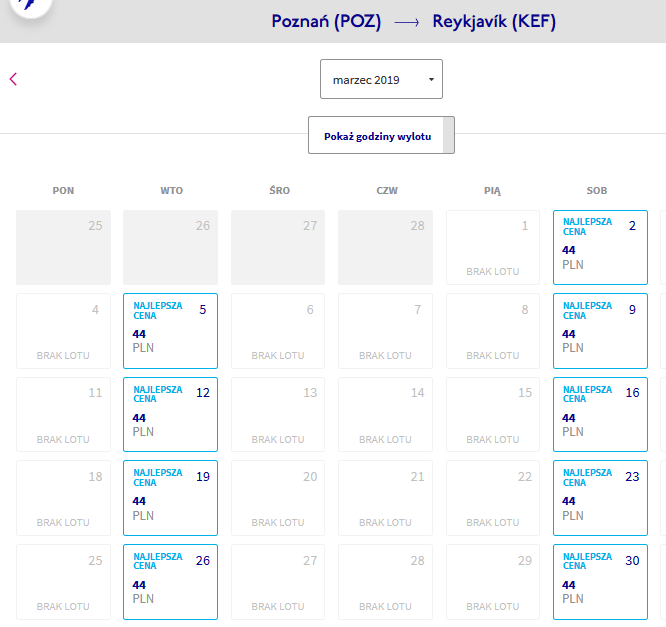
Task: Click day 13 cell marked BRAK LOTU
Action: (x=278, y=414)
